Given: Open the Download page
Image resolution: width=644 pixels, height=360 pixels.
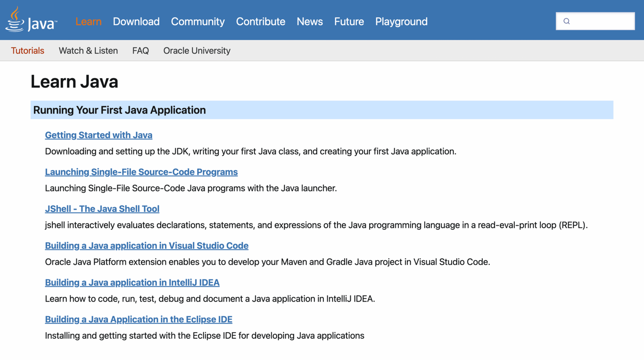Looking at the screenshot, I should (136, 22).
